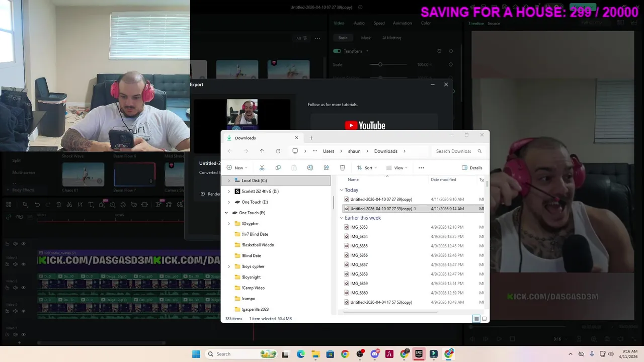Click the Rename icon in Explorer toolbar
This screenshot has width=644, height=362.
(310, 168)
